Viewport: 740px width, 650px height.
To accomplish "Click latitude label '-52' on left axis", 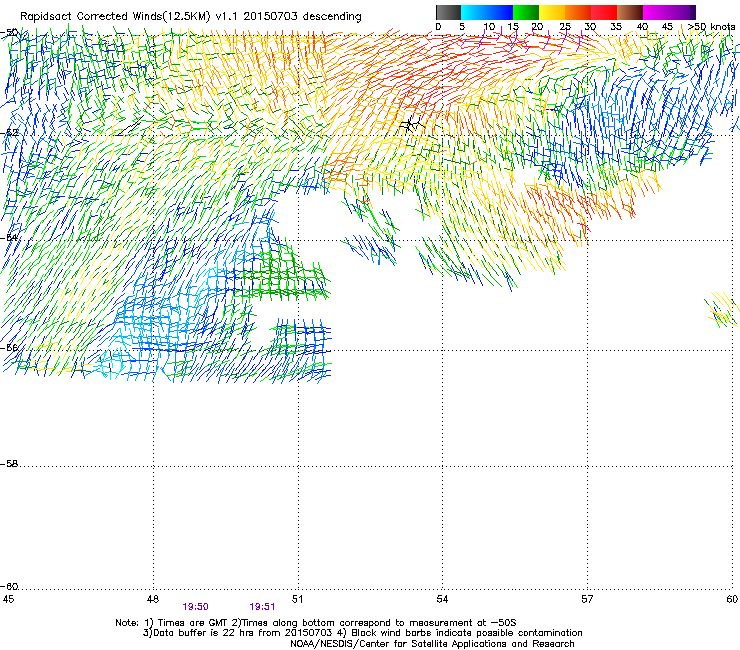I will tap(9, 133).
